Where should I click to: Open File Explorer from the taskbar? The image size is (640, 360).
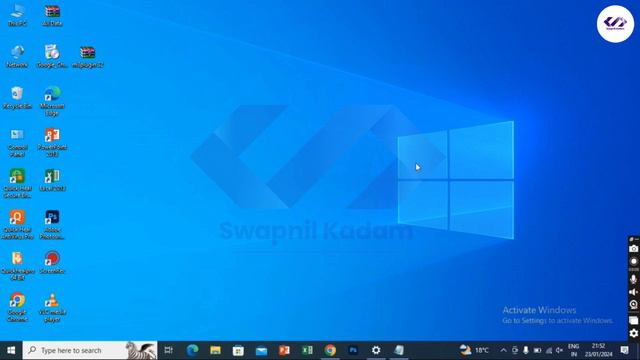click(216, 350)
